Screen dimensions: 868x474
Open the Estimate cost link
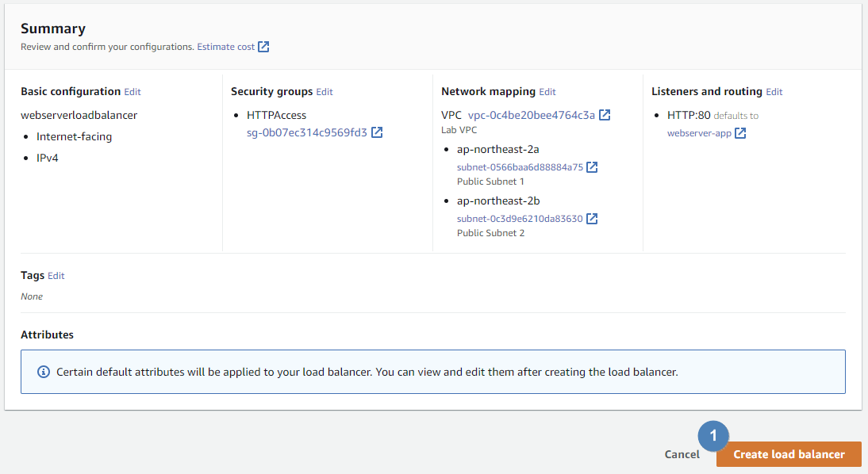tap(226, 47)
